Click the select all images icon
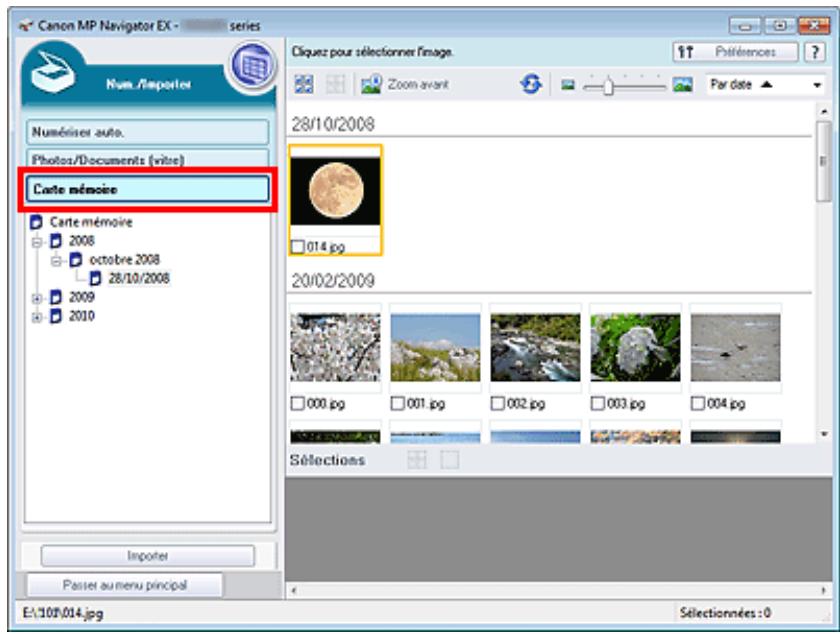 pyautogui.click(x=304, y=84)
